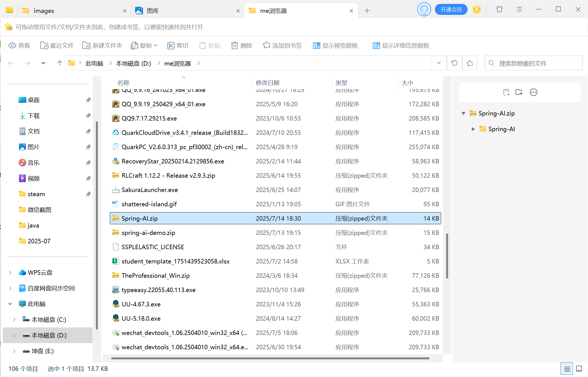Click the RecoveryStar exe file icon
Viewport: 588px width, 377px height.
tap(115, 161)
